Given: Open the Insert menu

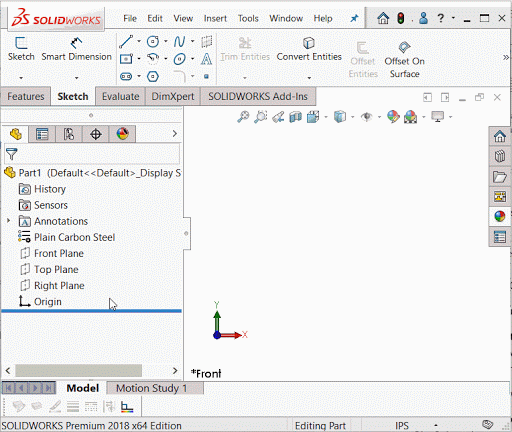Looking at the screenshot, I should [215, 18].
